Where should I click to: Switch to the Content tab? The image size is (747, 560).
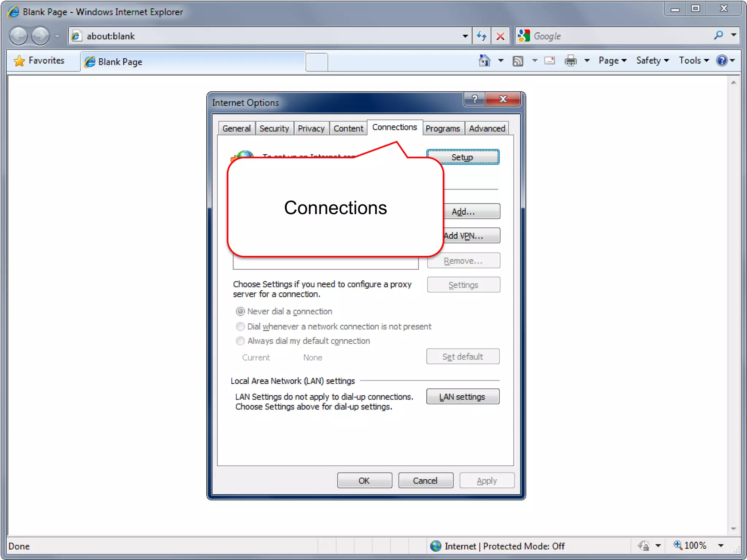pos(348,128)
